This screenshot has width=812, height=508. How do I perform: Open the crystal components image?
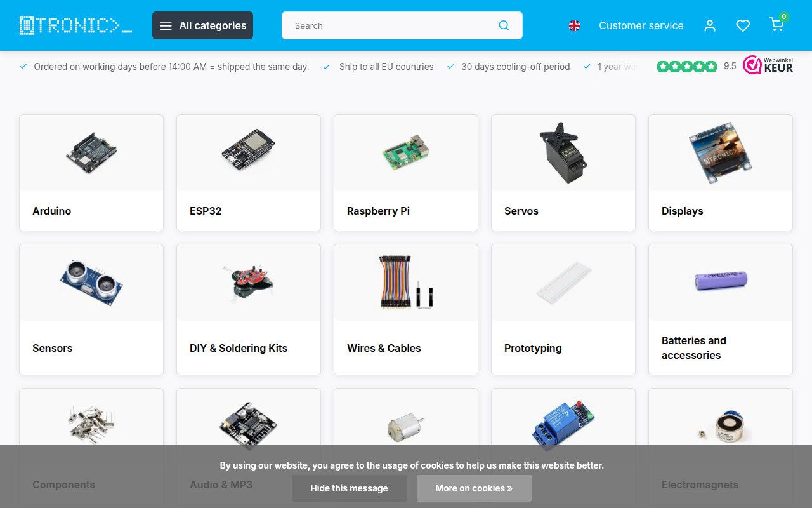pos(91,424)
